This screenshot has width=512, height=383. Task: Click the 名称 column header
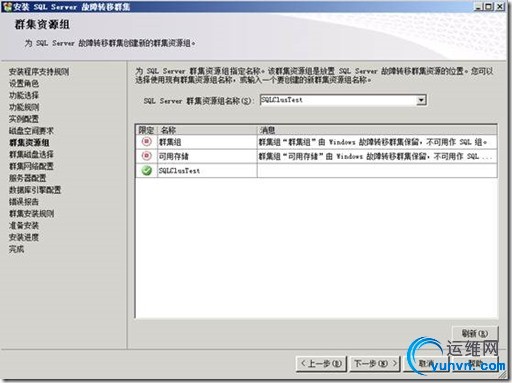point(207,130)
